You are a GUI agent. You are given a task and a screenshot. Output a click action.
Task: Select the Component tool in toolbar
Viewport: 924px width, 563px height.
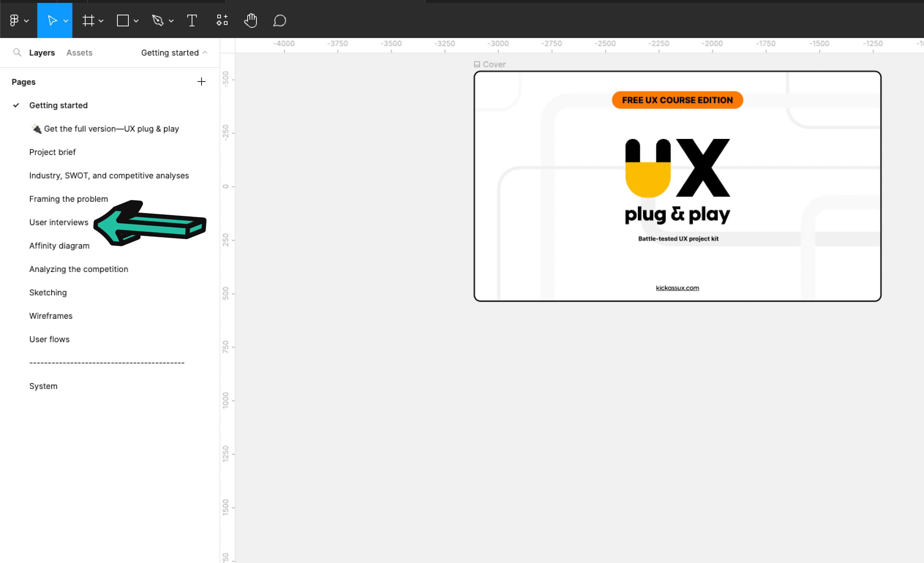[222, 20]
